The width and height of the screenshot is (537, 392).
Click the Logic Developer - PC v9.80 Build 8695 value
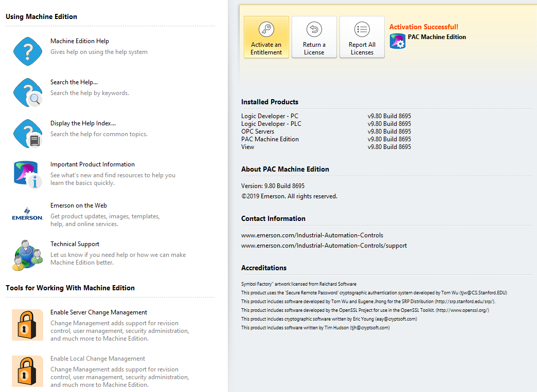(x=389, y=116)
